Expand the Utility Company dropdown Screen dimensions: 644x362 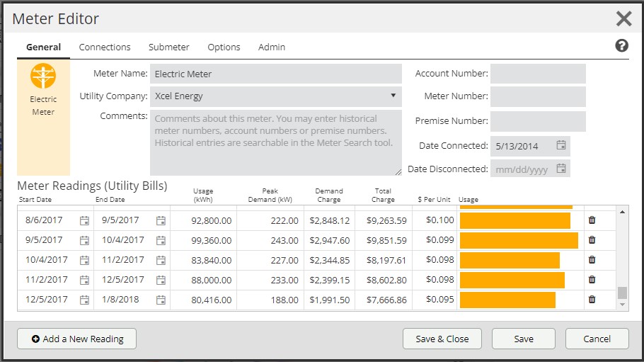393,96
